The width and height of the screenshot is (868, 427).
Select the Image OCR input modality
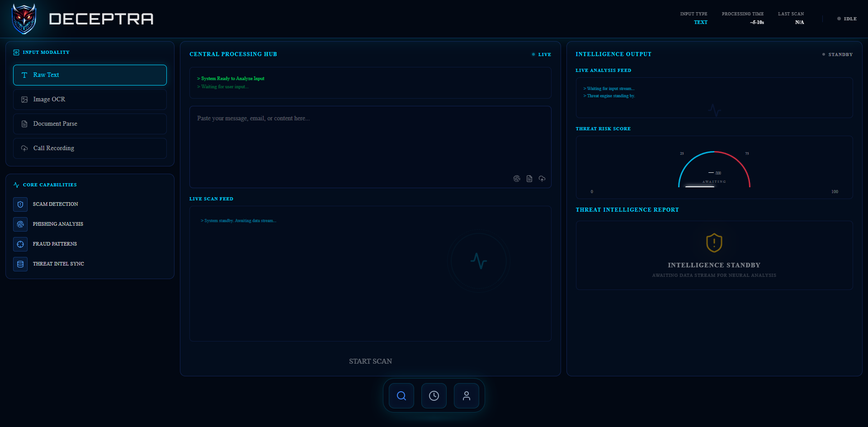90,100
